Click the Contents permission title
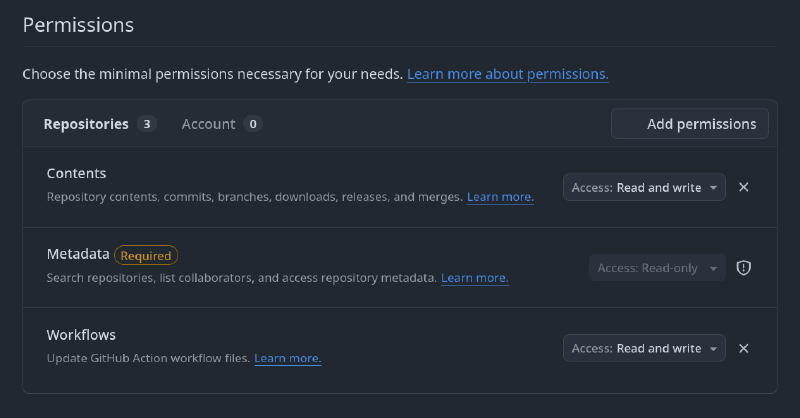800x418 pixels. pyautogui.click(x=76, y=173)
